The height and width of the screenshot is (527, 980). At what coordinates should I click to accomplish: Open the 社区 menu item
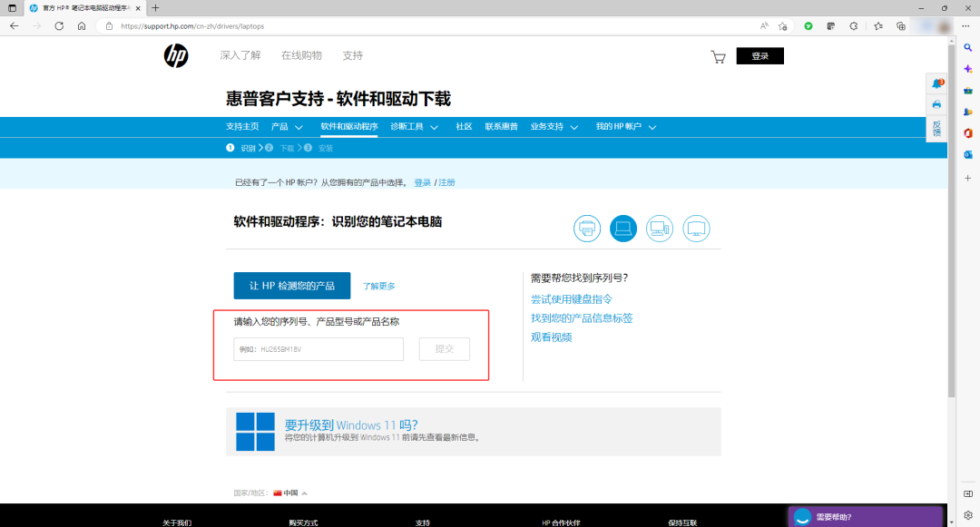pyautogui.click(x=464, y=127)
